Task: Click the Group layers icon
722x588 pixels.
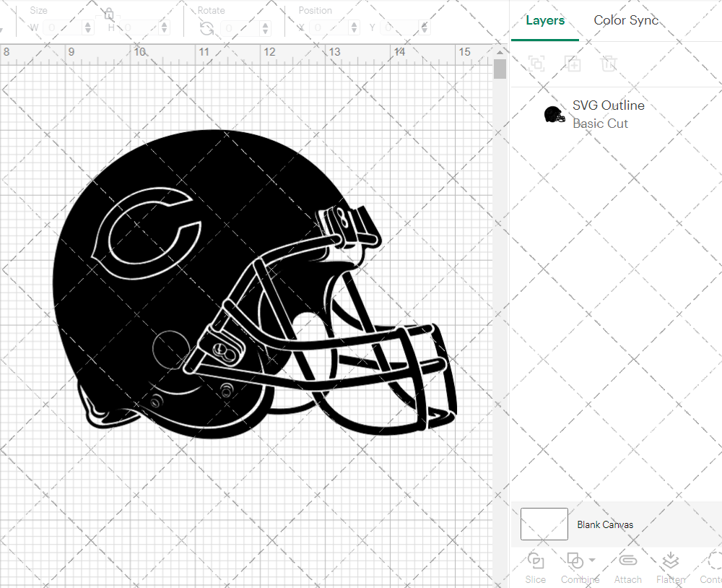Action: click(x=536, y=63)
